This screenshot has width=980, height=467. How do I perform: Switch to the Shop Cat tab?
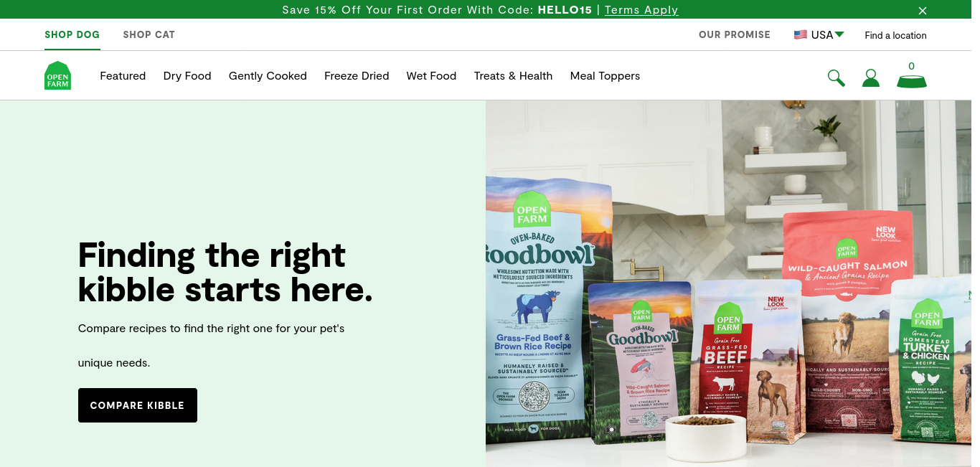click(149, 34)
